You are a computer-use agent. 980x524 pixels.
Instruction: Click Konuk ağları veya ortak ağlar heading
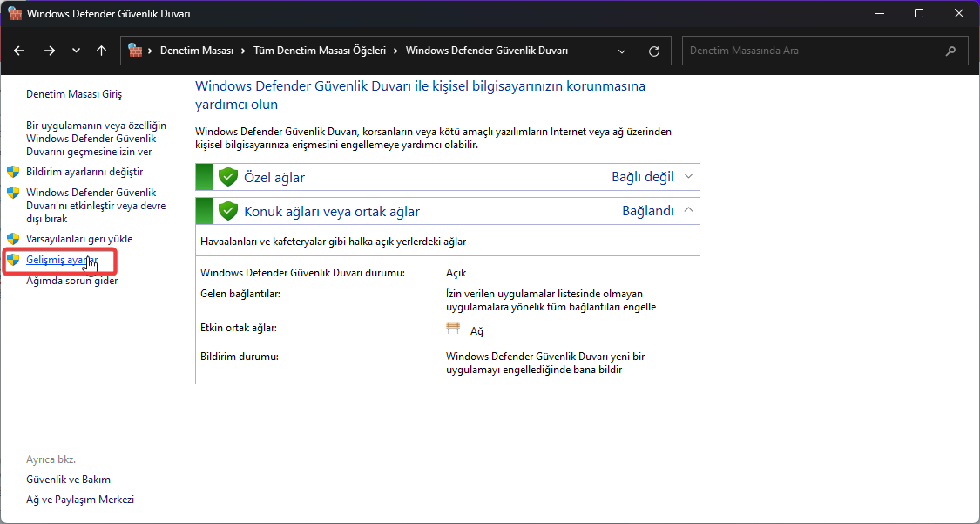tap(332, 211)
